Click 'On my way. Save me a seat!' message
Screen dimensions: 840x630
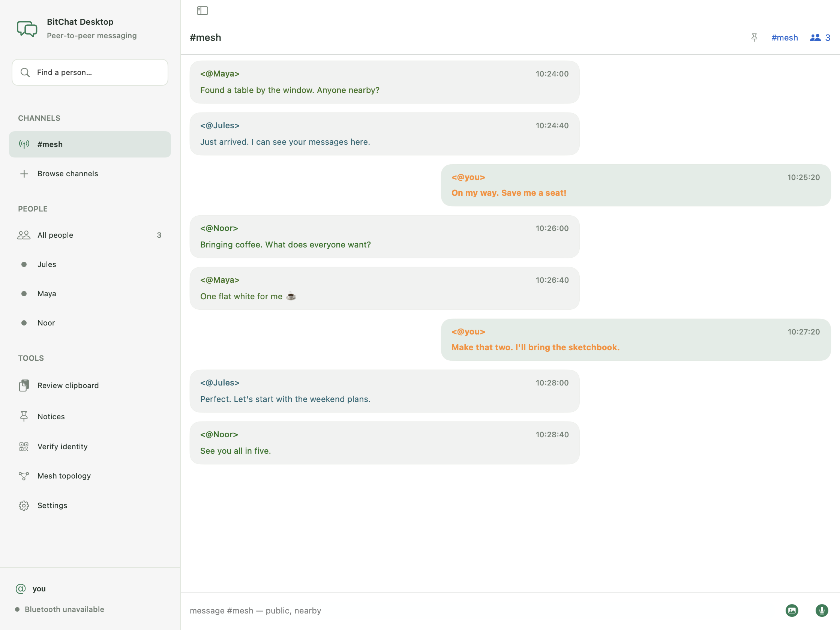509,193
